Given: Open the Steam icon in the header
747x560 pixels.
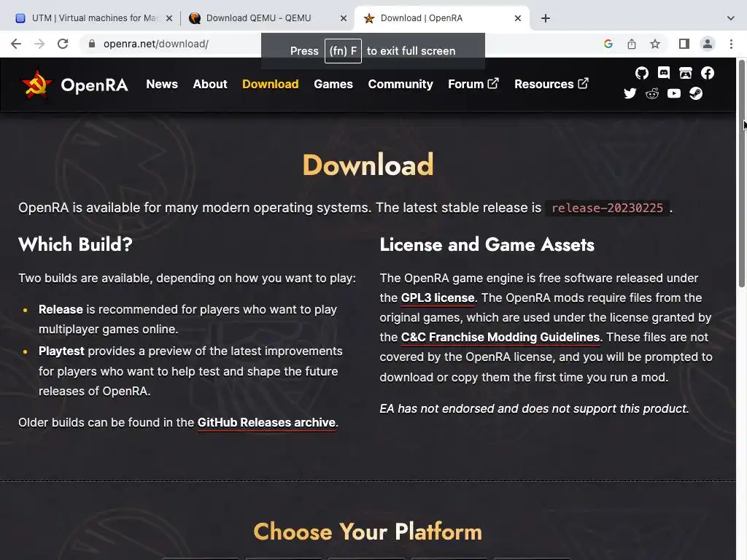Looking at the screenshot, I should 695,93.
